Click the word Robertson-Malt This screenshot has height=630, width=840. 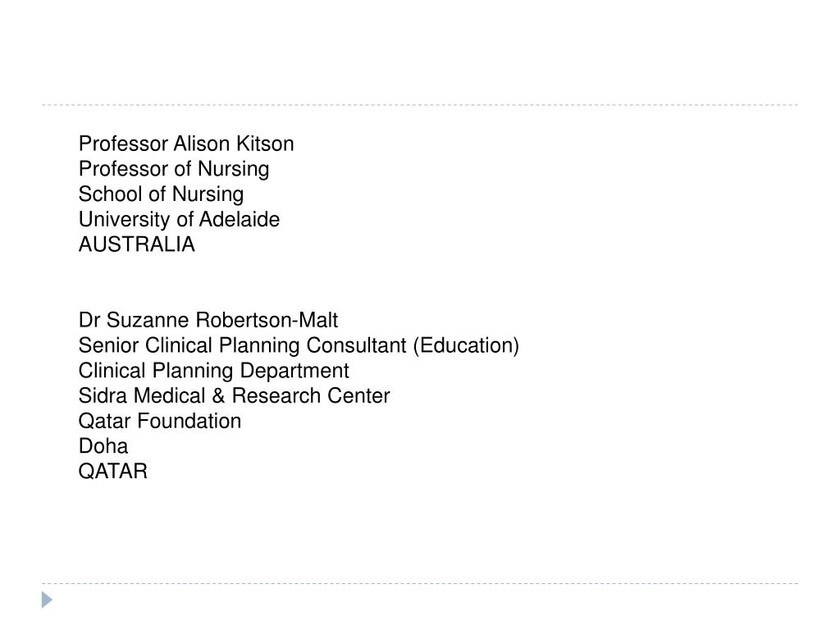267,320
